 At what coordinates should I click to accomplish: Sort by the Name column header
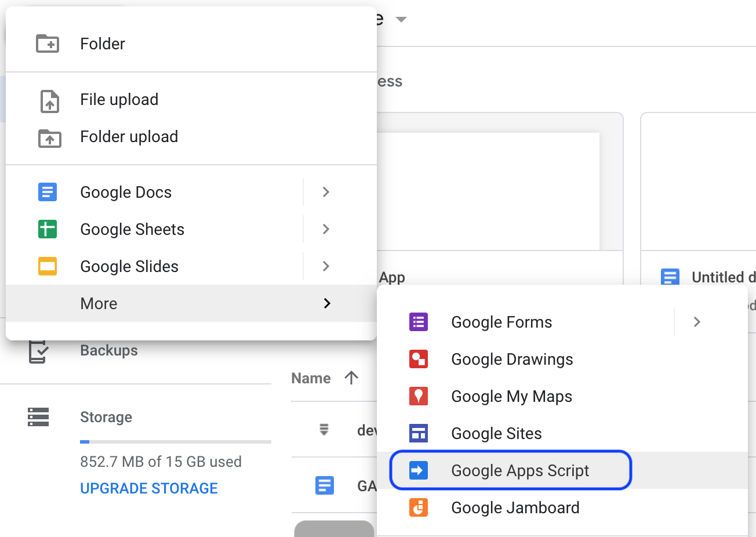pyautogui.click(x=311, y=378)
